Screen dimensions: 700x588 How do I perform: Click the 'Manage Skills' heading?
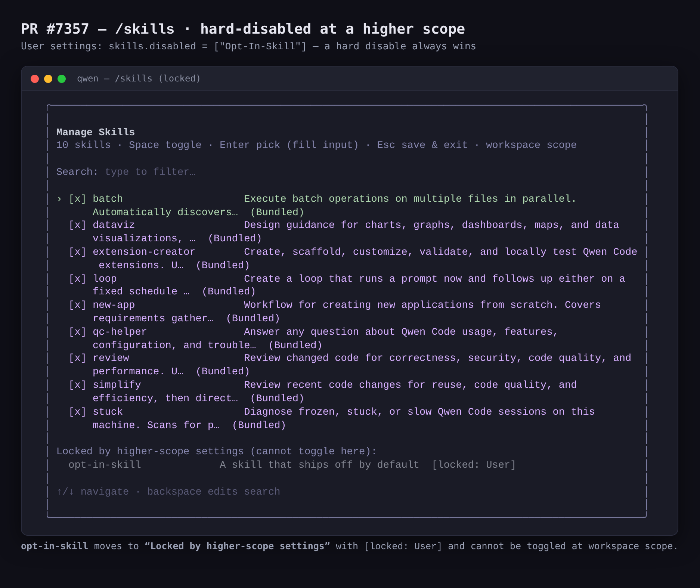(x=96, y=132)
